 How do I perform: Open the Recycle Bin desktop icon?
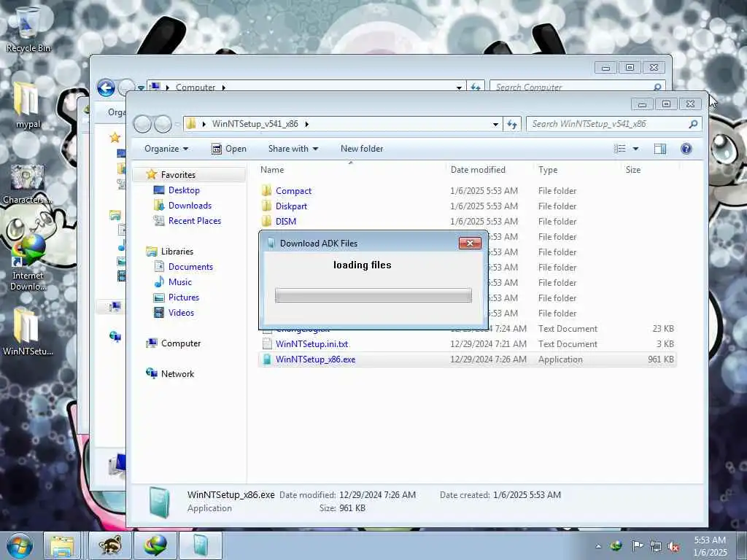tap(28, 29)
